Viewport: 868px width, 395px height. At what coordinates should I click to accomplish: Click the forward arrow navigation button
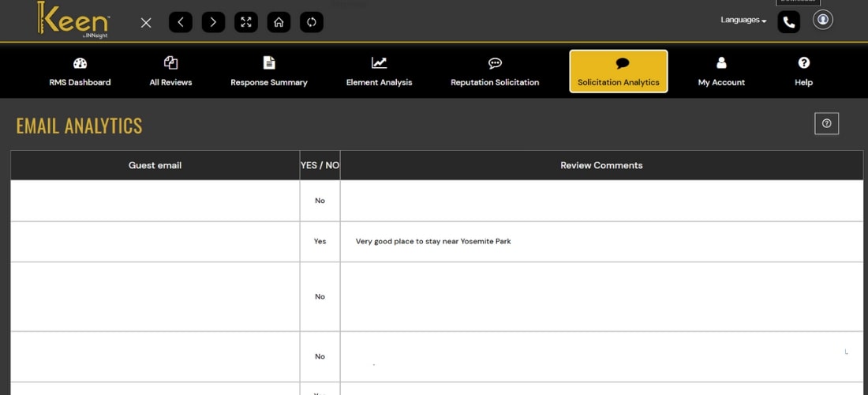pyautogui.click(x=213, y=22)
